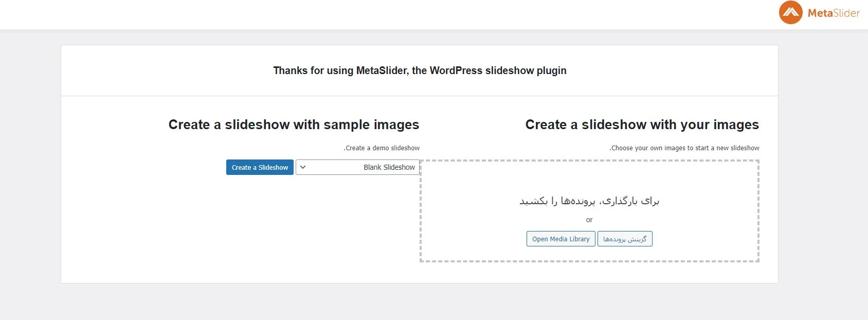This screenshot has height=320, width=868.
Task: Click the Create a demo slideshow caption
Action: click(x=381, y=148)
